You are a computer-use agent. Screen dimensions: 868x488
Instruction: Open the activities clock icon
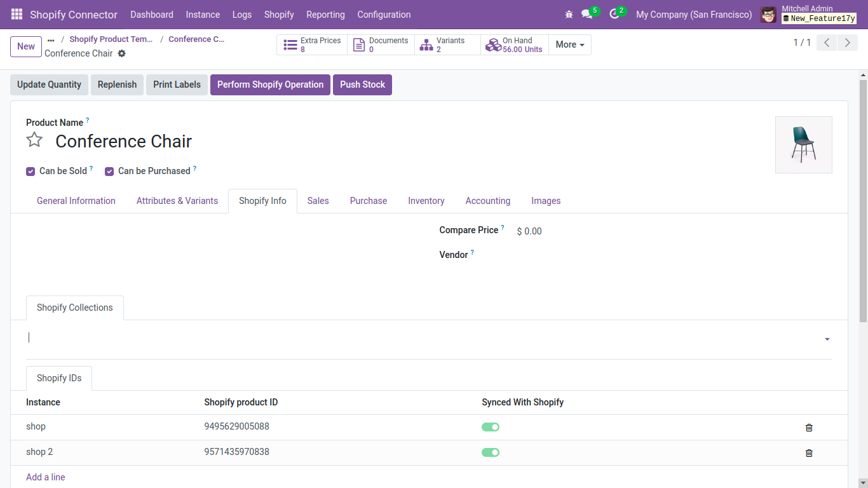[614, 14]
